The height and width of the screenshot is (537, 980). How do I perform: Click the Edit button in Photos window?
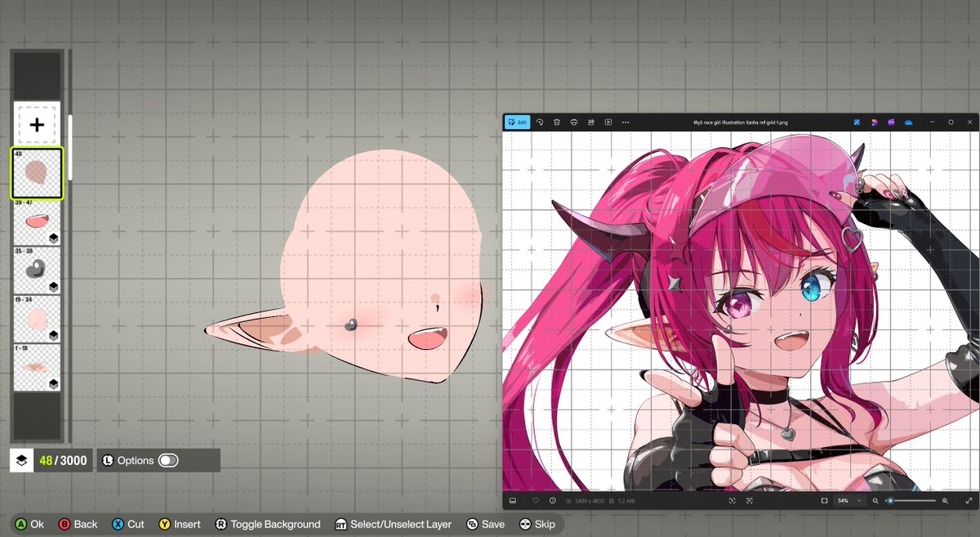517,123
